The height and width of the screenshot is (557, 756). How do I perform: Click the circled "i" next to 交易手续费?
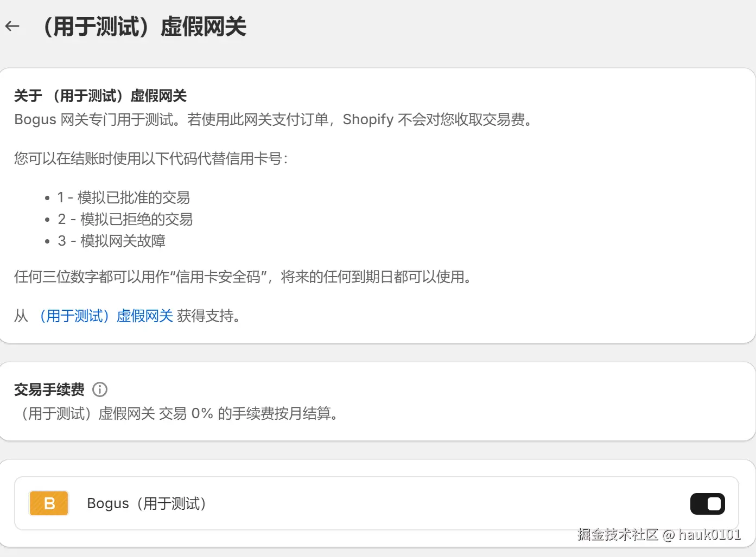[100, 389]
